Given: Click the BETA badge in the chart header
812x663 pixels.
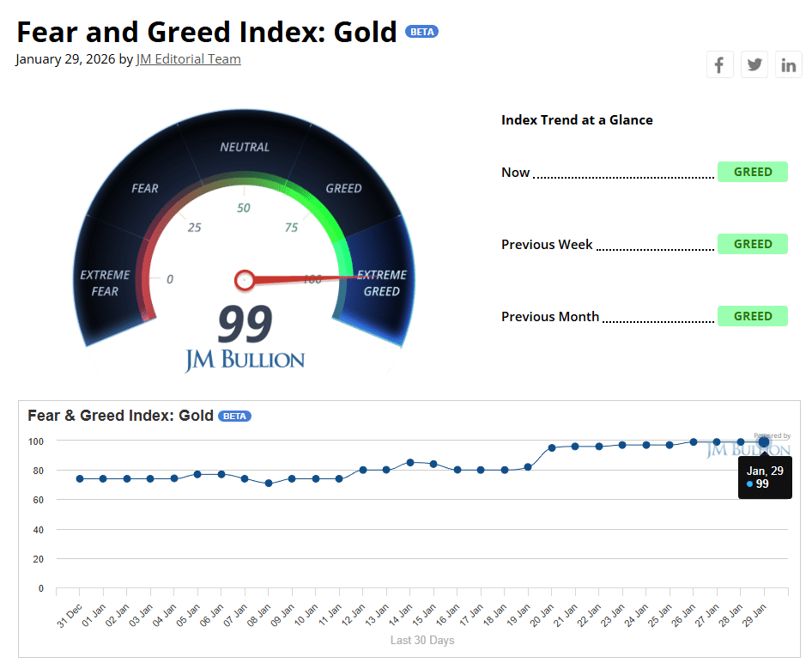Looking at the screenshot, I should point(233,416).
